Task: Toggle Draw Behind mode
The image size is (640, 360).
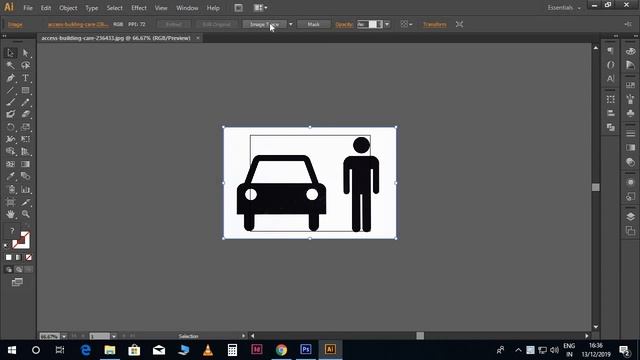Action: click(19, 269)
